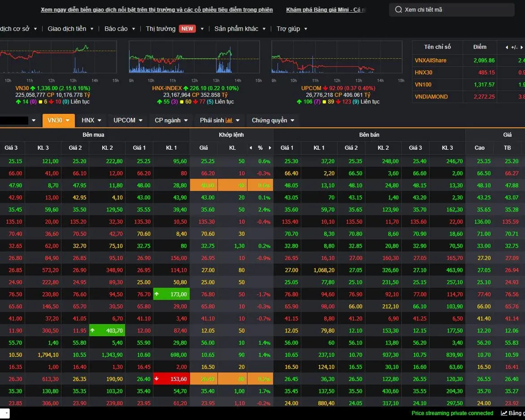Select VN100 in the index list
This screenshot has height=420, width=525.
(423, 85)
